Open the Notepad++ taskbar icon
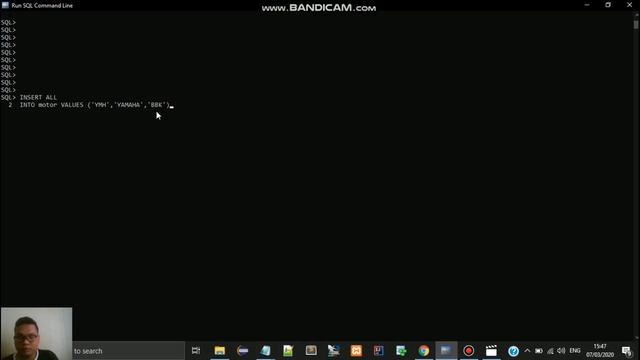Image resolution: width=640 pixels, height=360 pixels. [x=288, y=351]
